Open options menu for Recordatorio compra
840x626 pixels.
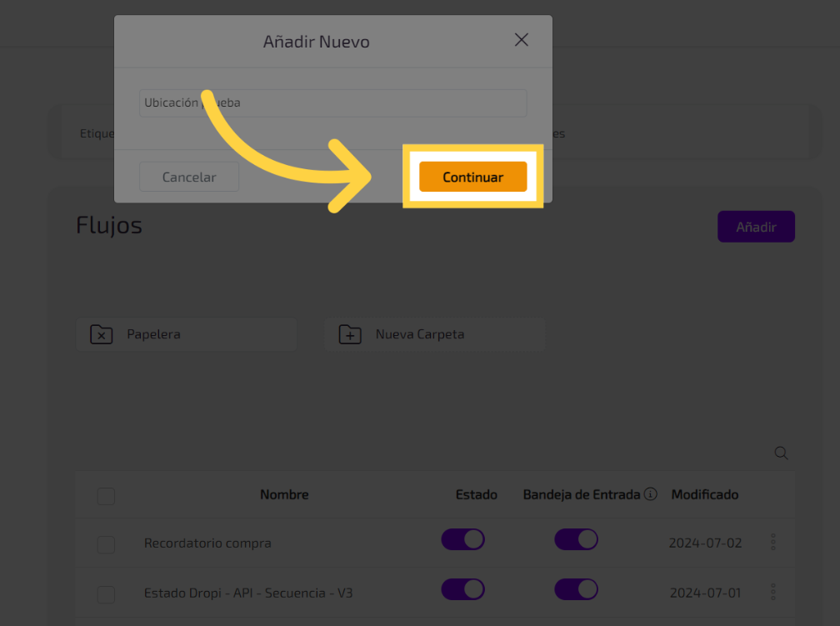click(x=773, y=543)
